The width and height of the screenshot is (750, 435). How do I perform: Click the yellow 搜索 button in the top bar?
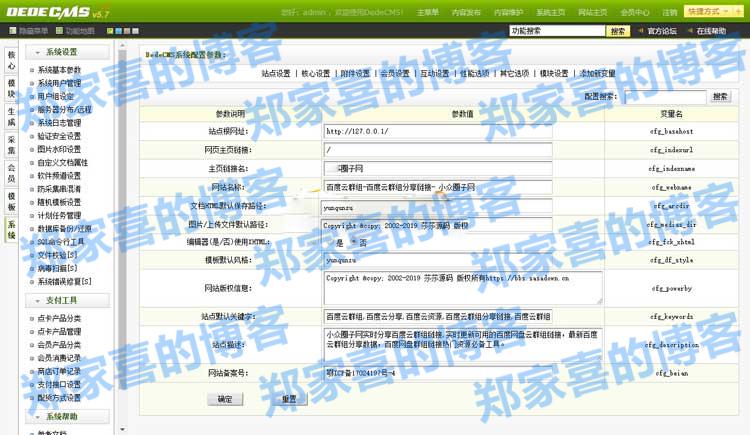click(618, 31)
